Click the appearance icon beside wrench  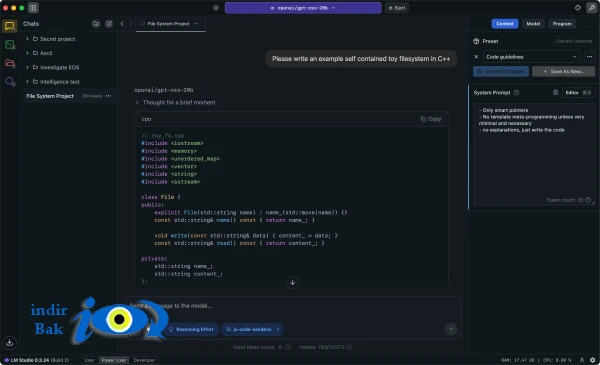(x=578, y=8)
